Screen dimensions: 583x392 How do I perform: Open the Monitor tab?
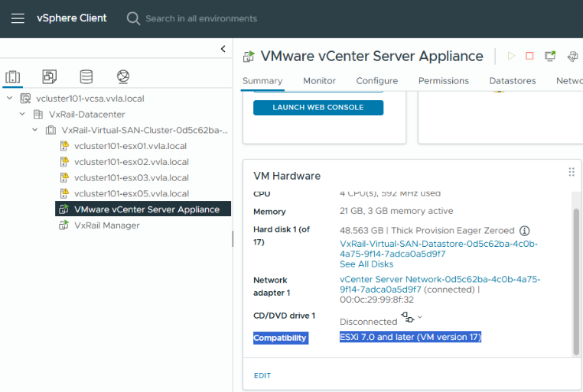tap(319, 81)
